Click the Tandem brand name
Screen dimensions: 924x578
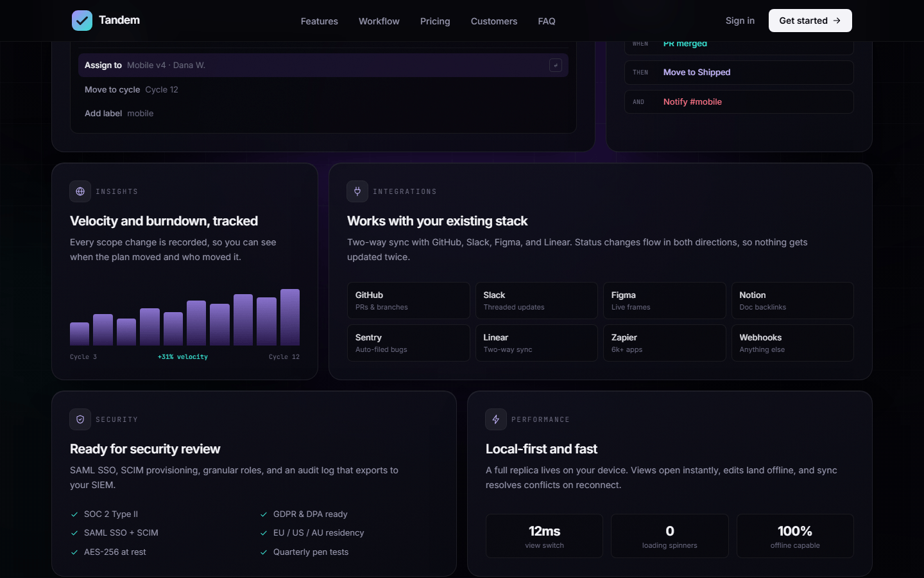pyautogui.click(x=119, y=20)
